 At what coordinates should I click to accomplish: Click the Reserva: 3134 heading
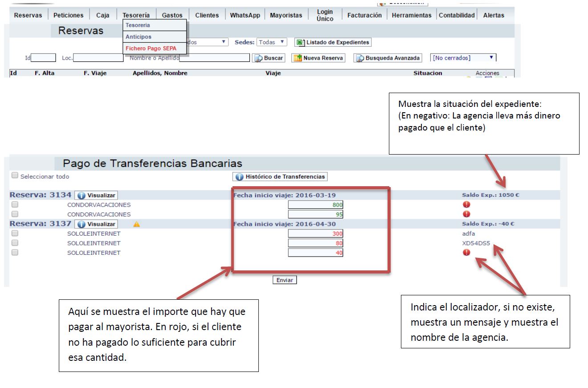click(41, 195)
